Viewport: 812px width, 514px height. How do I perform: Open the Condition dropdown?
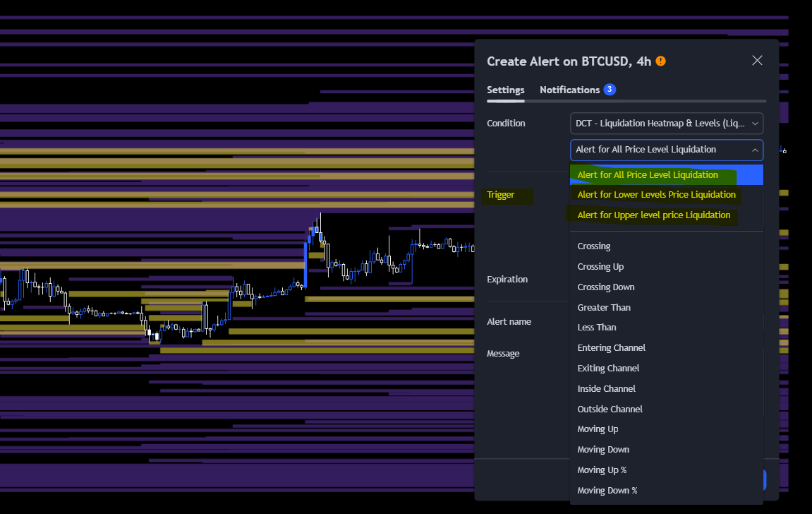point(666,123)
